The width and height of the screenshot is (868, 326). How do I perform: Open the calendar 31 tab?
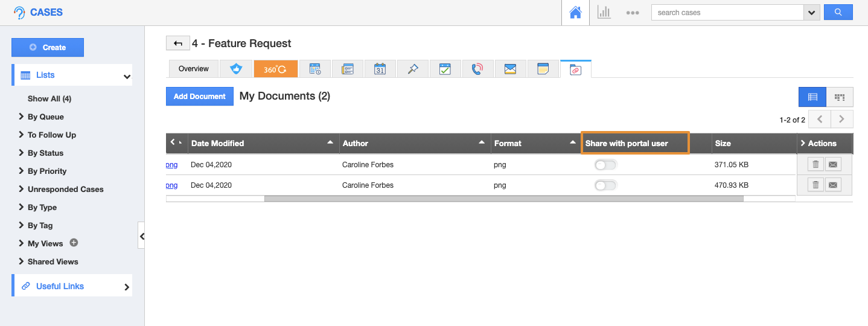380,69
